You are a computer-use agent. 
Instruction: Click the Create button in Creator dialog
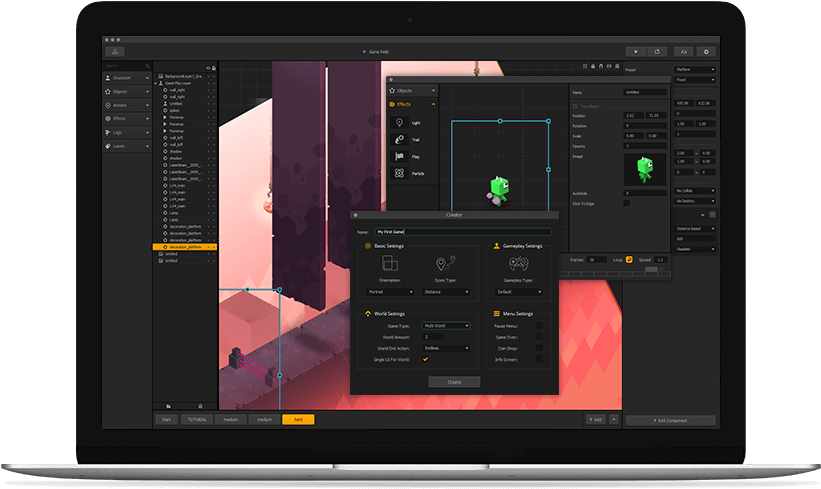tap(454, 382)
